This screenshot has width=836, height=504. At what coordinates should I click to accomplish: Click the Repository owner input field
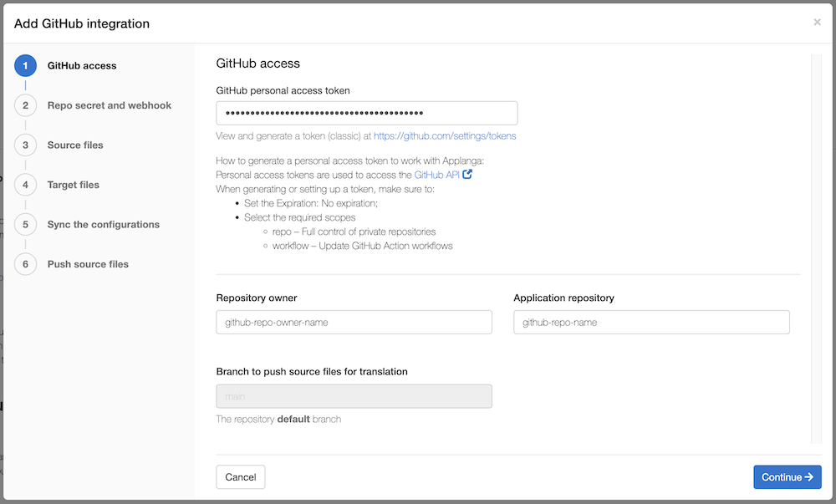354,322
